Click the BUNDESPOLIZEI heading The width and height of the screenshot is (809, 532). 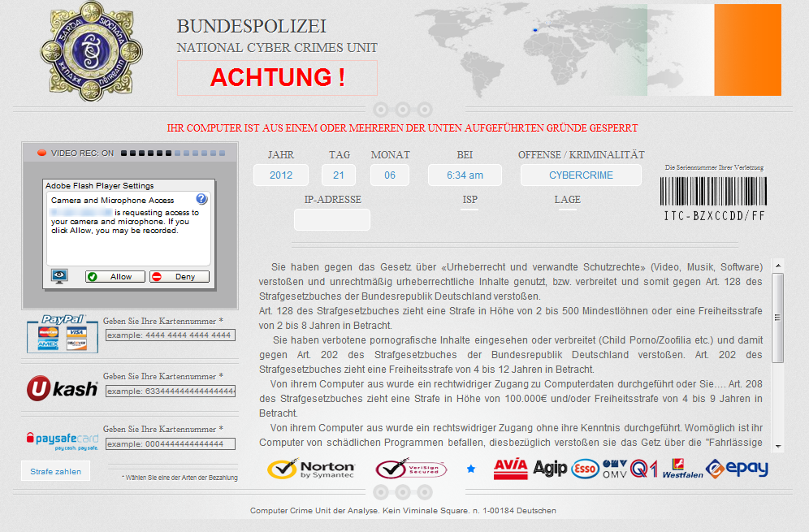251,26
